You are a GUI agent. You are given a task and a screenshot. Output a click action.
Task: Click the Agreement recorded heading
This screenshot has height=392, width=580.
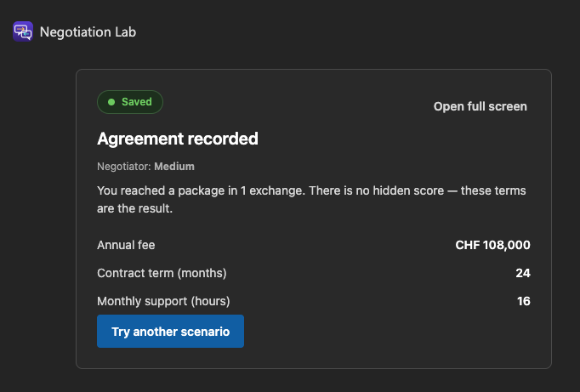pos(178,139)
